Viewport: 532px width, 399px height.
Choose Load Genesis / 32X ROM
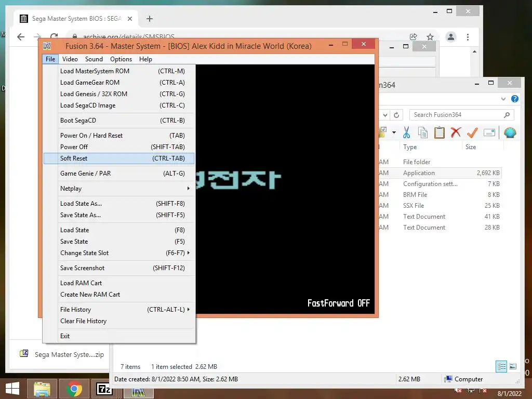click(119, 94)
